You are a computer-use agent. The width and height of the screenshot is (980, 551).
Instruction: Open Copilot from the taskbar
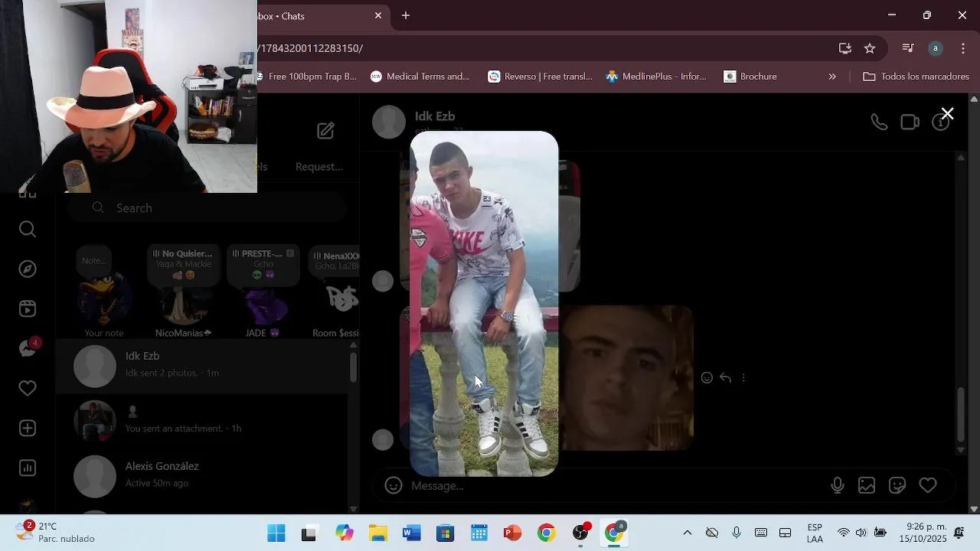coord(345,533)
